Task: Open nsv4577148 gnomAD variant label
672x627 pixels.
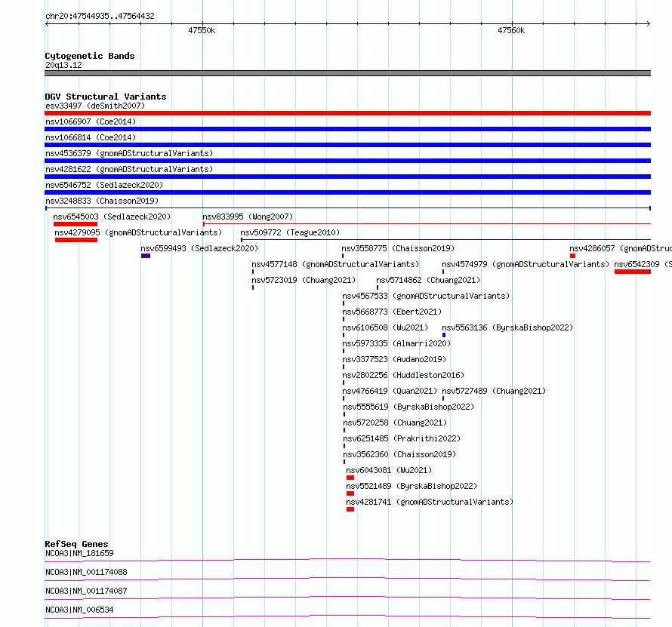Action: [335, 264]
